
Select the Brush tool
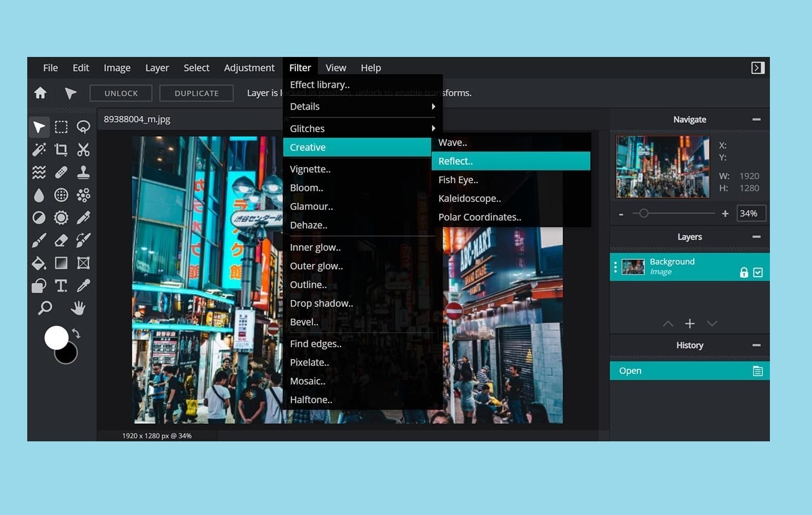39,240
